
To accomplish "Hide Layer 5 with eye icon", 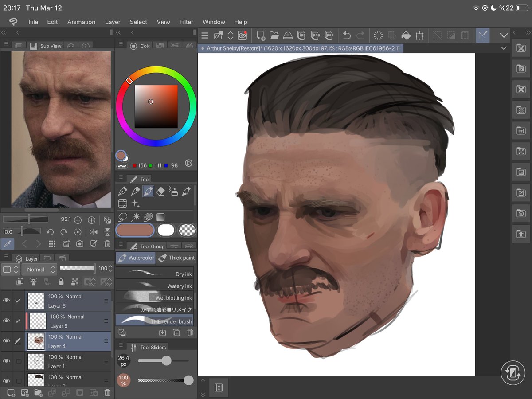I will [6, 321].
